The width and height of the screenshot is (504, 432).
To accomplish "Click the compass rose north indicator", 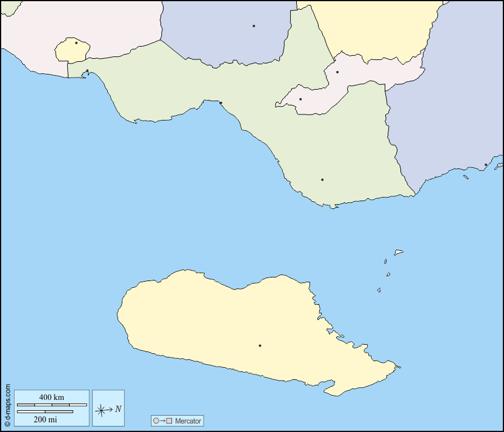I will (108, 409).
